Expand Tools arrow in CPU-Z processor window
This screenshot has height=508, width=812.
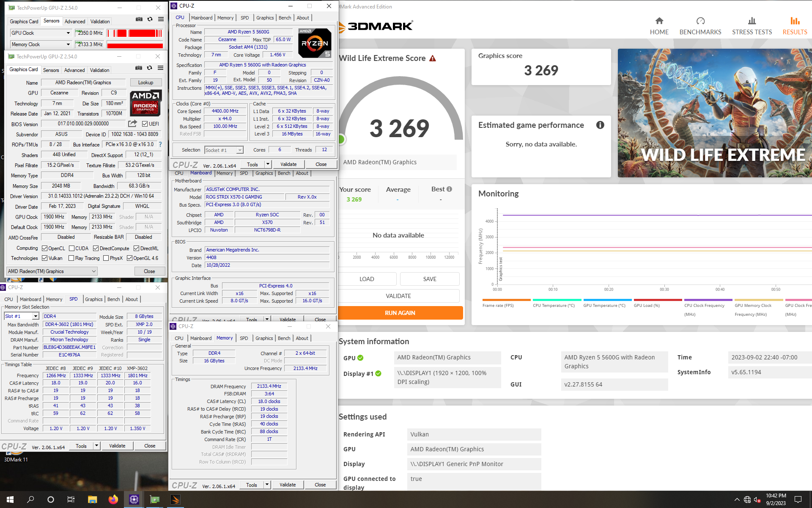tap(267, 164)
